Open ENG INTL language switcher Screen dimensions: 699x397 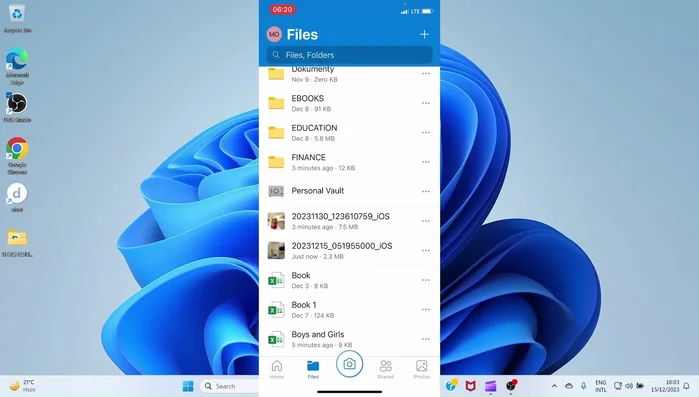[601, 386]
